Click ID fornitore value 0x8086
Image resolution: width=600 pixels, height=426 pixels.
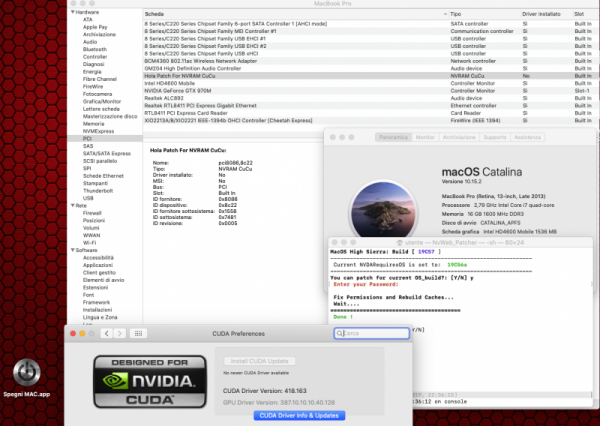tap(228, 199)
